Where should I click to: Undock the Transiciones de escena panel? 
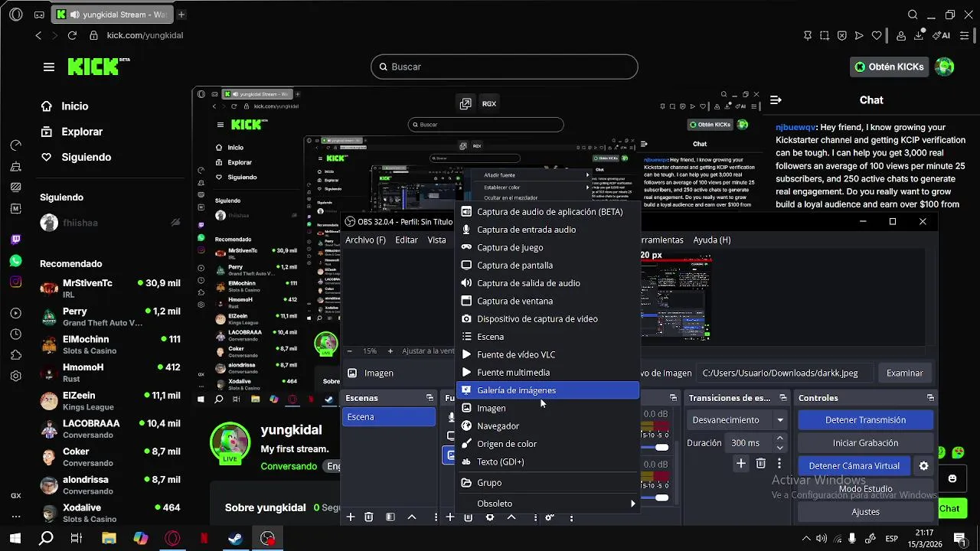[783, 398]
